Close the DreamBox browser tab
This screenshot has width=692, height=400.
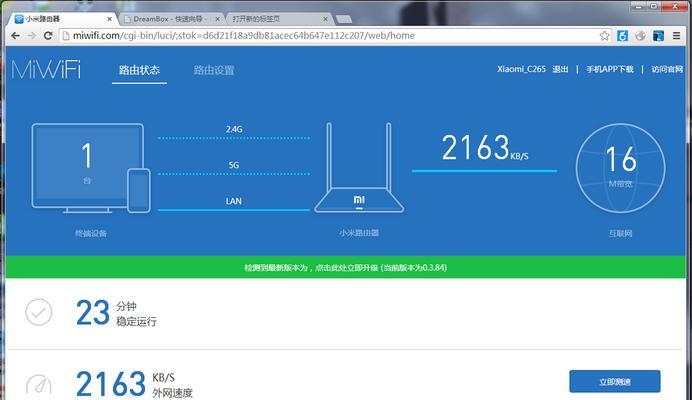pos(217,19)
